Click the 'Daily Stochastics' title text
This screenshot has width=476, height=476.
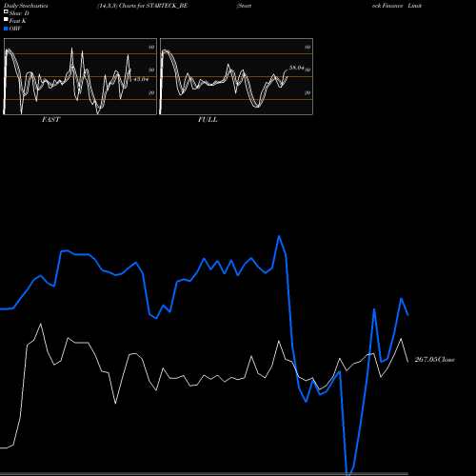click(x=26, y=6)
